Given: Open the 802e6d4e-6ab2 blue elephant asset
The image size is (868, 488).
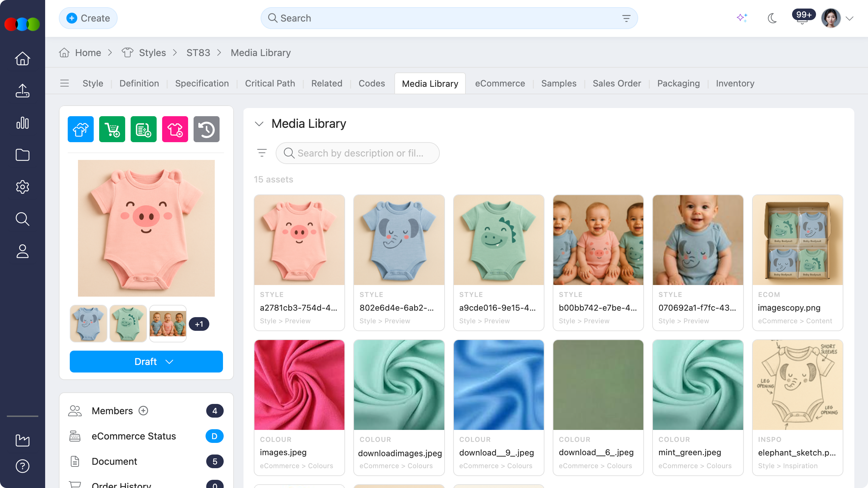Looking at the screenshot, I should coord(399,262).
